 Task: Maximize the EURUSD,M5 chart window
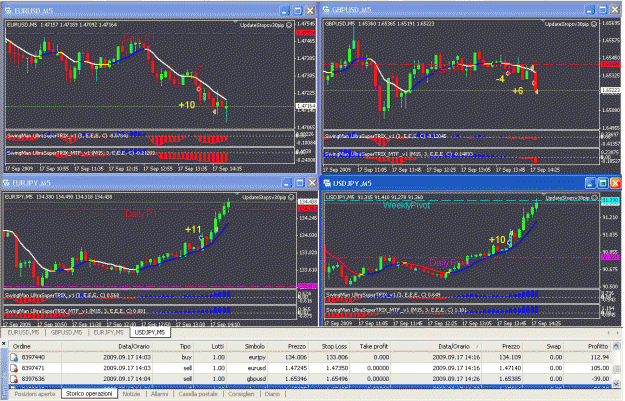click(297, 11)
